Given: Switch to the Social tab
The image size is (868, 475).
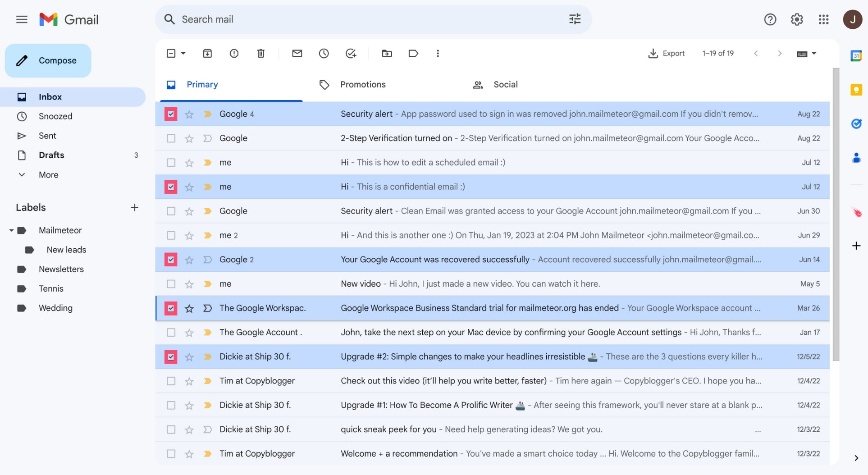Looking at the screenshot, I should coord(505,84).
